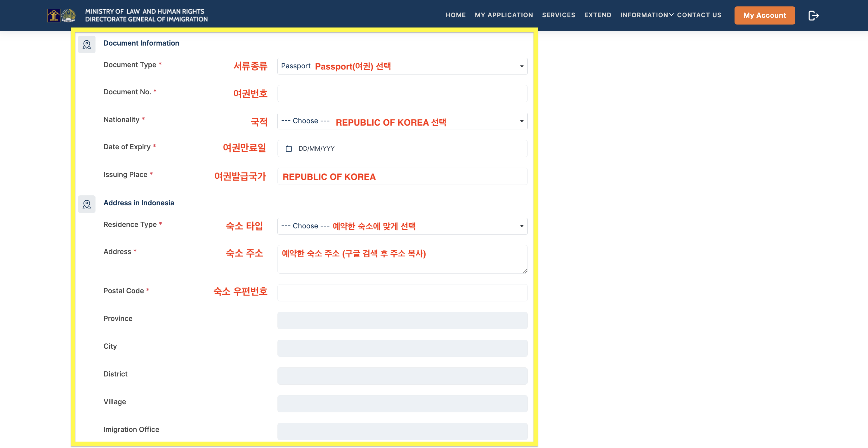Click the My Account button
The image size is (868, 448).
(x=765, y=15)
